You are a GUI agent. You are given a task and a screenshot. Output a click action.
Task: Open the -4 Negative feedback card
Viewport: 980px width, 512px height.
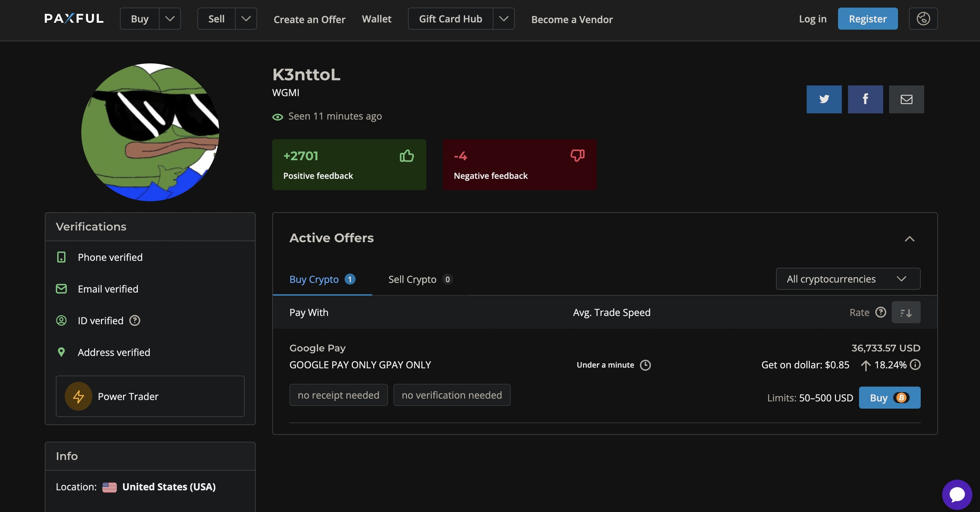pos(519,165)
